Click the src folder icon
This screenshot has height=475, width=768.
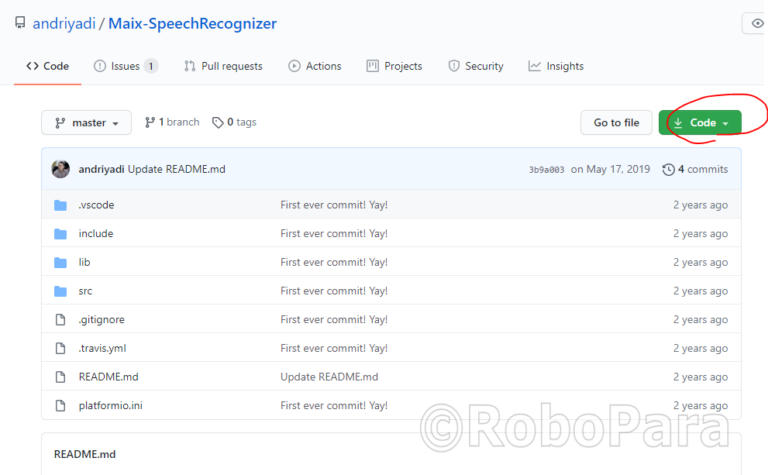point(60,291)
